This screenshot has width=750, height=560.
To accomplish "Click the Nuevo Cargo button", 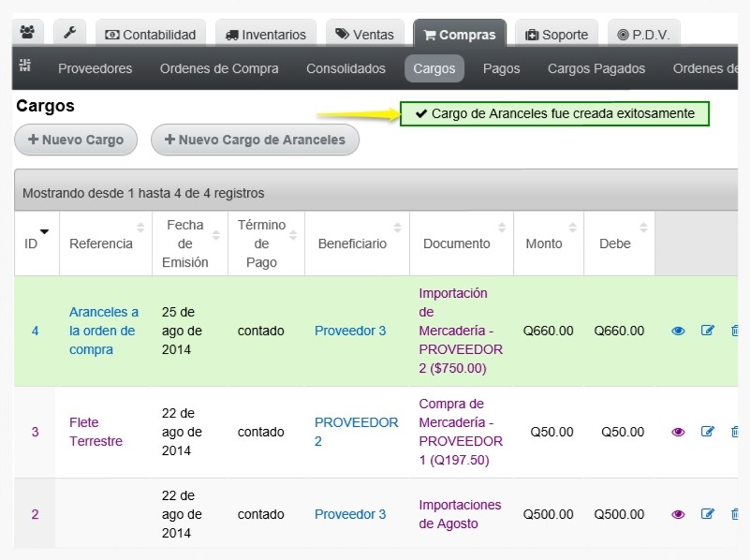I will click(x=76, y=140).
